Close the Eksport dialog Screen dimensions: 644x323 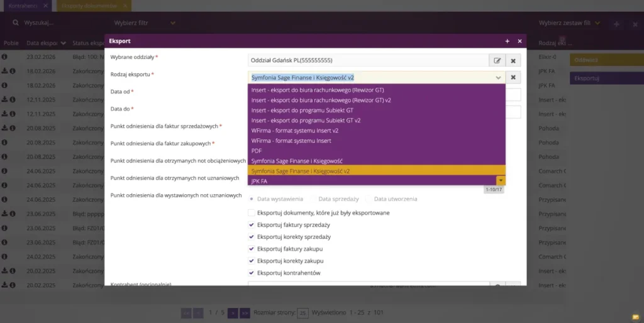[519, 41]
